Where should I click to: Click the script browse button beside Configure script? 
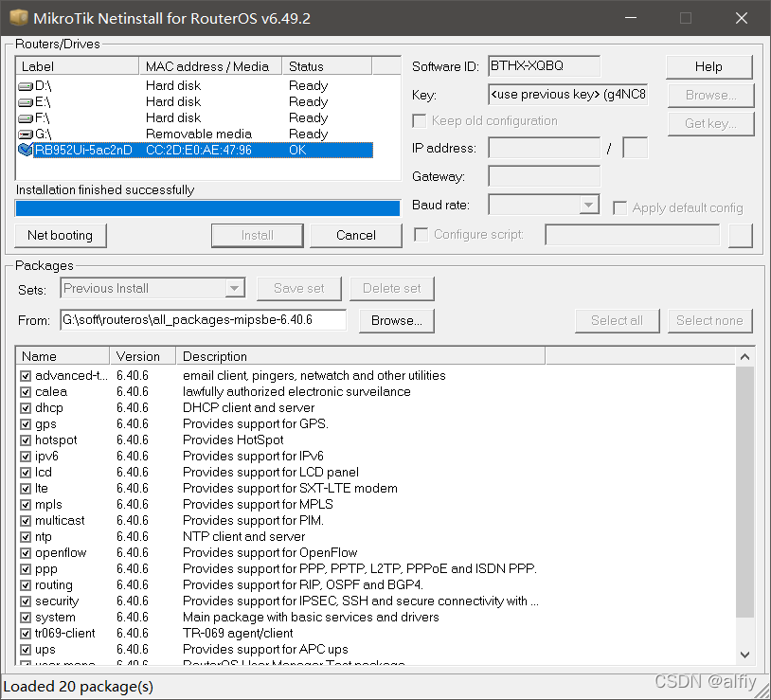pyautogui.click(x=741, y=236)
